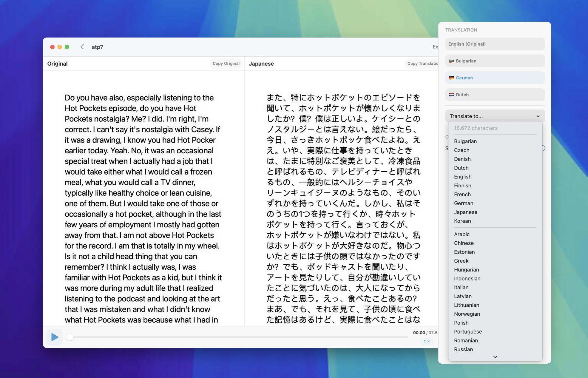The width and height of the screenshot is (588, 378).
Task: Choose Norwegian from the language list
Action: pos(495,314)
